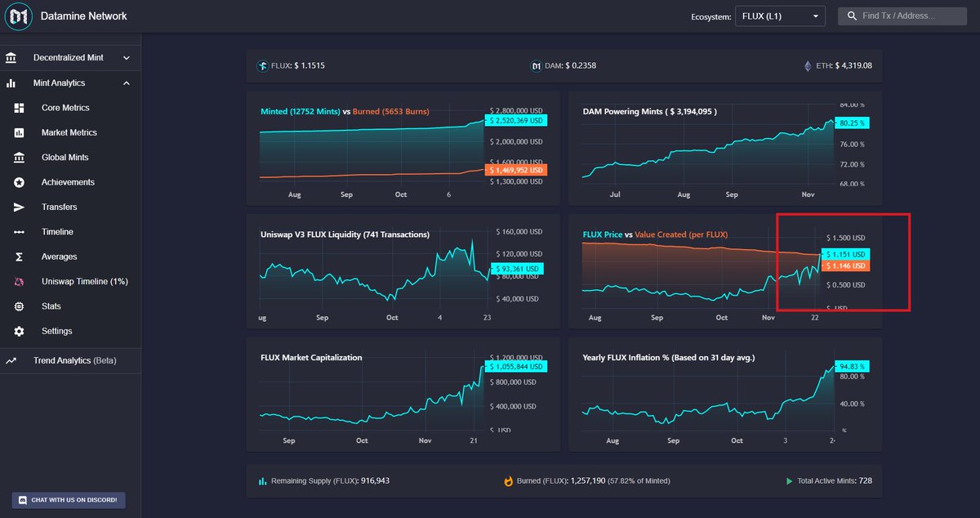Click the Mint Analytics bar chart icon

[11, 83]
